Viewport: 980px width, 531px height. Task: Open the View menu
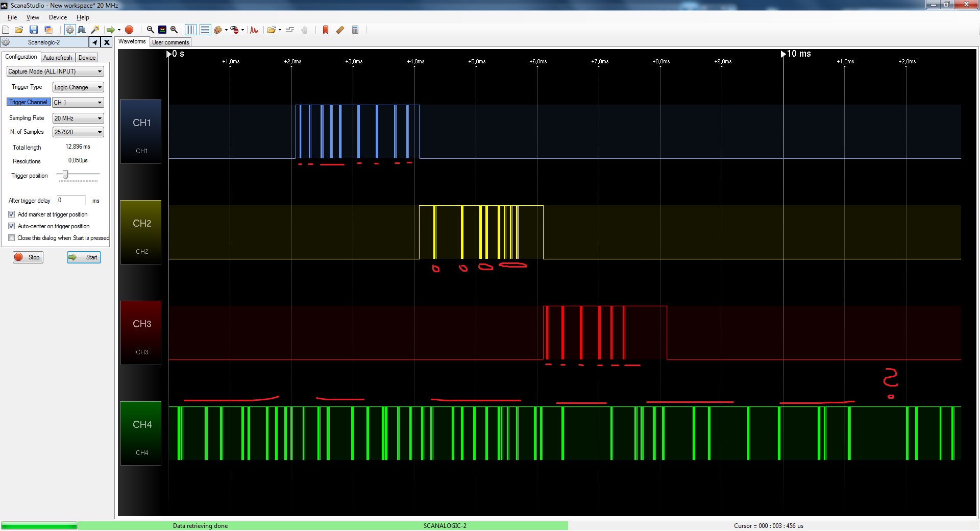point(33,17)
